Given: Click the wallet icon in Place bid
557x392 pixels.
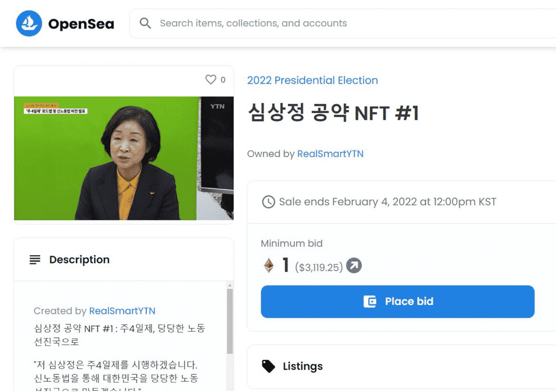Looking at the screenshot, I should [x=370, y=301].
